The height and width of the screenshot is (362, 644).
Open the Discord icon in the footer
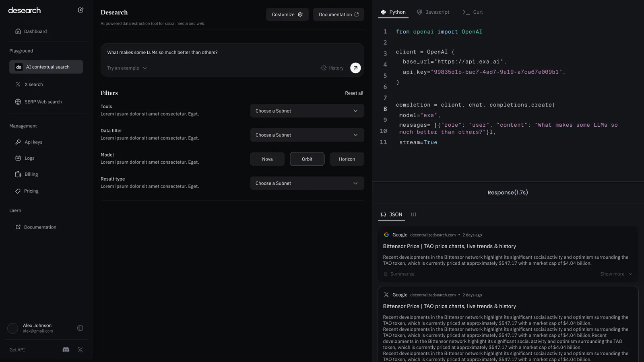tap(66, 350)
